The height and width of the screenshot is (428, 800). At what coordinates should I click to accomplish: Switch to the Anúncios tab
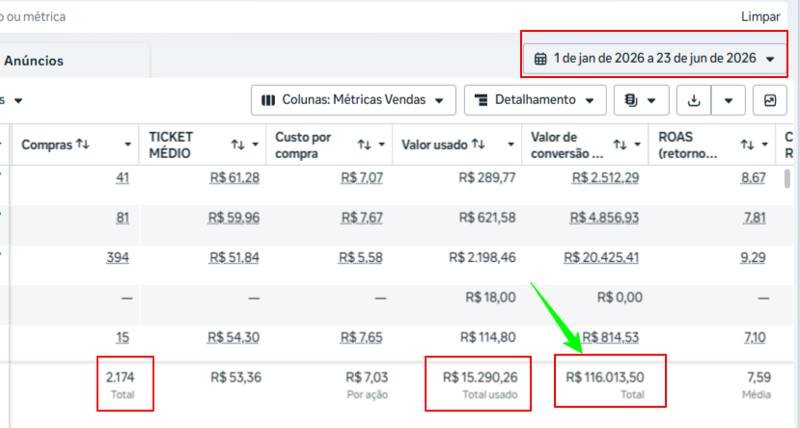tap(34, 61)
